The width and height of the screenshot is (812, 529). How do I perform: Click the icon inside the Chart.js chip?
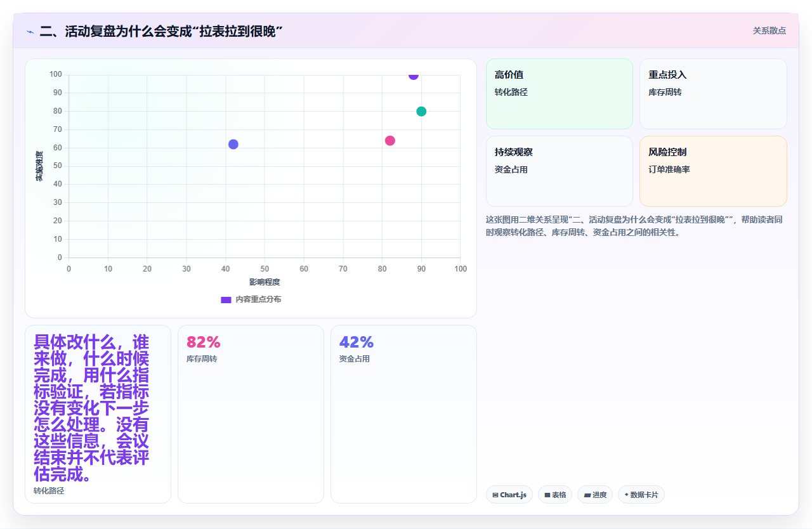[x=495, y=495]
